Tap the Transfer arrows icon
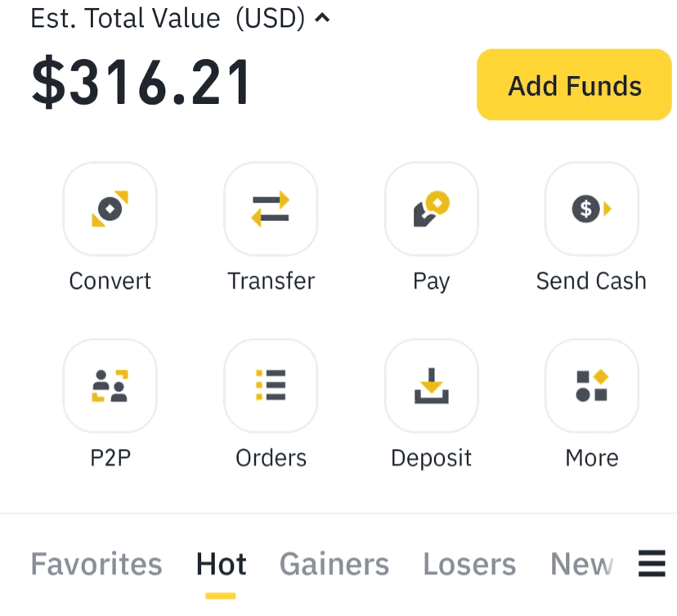Viewport: 677px width, 616px height. click(271, 209)
